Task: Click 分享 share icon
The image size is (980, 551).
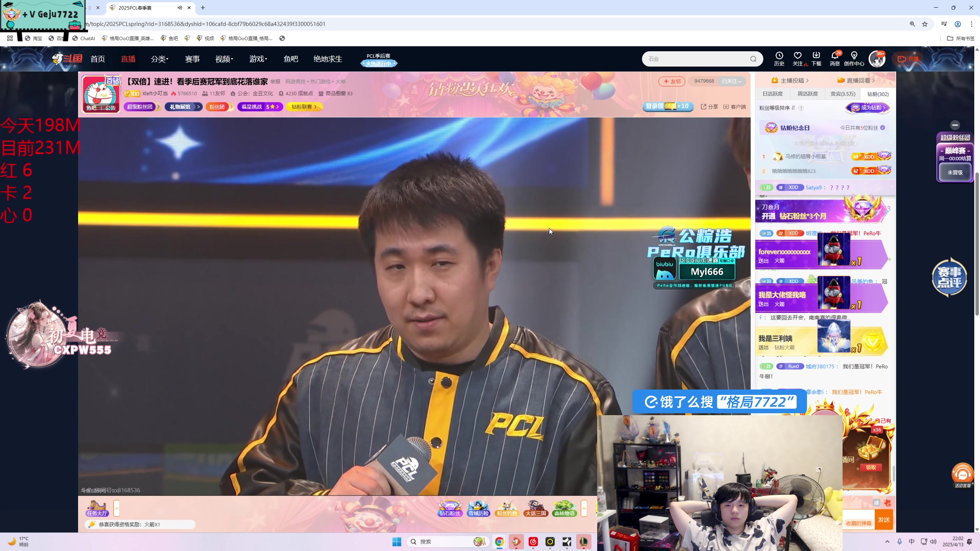Action: coord(709,107)
